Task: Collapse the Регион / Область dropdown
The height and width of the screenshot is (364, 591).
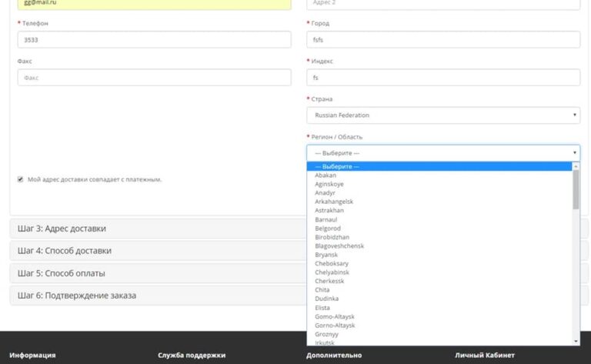Action: [442, 153]
